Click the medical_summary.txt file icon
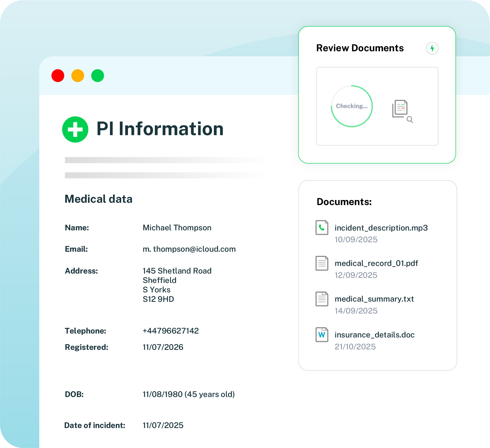 click(322, 299)
